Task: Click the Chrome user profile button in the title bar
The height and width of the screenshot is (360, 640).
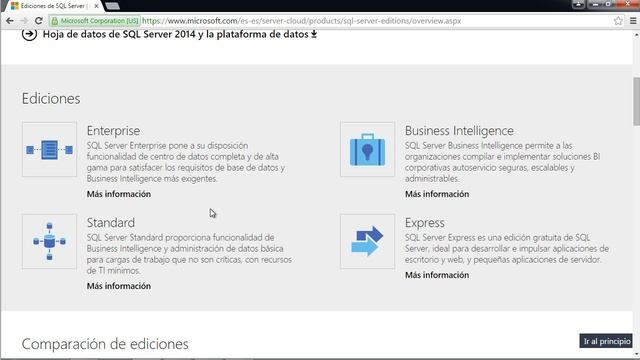Action: point(578,4)
